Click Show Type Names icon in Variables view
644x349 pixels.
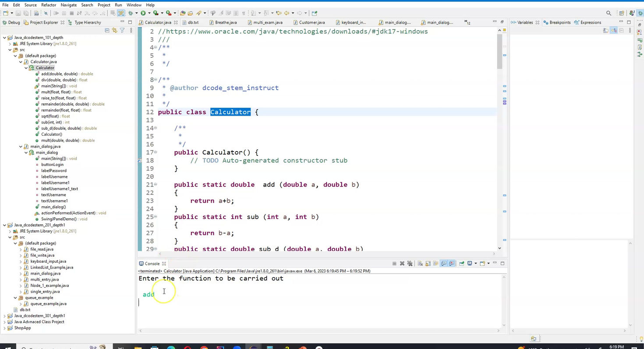[x=605, y=30]
